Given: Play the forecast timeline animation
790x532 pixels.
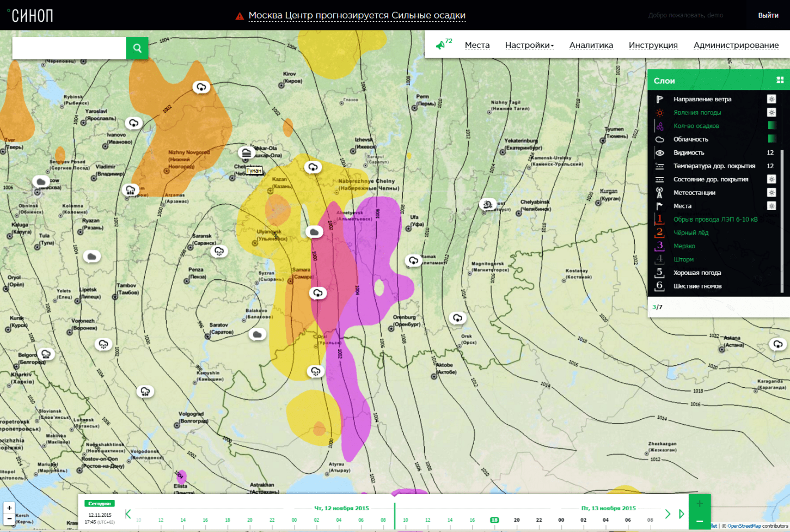Looking at the screenshot, I should 681,513.
